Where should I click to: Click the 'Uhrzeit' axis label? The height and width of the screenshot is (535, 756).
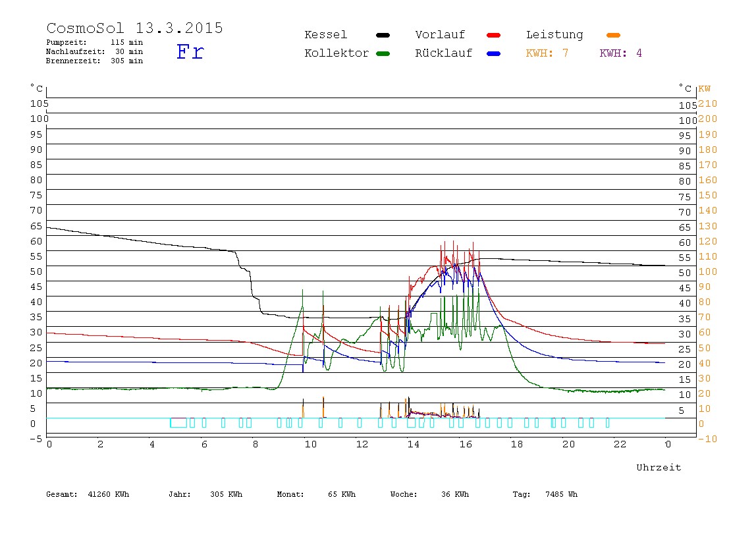[659, 467]
